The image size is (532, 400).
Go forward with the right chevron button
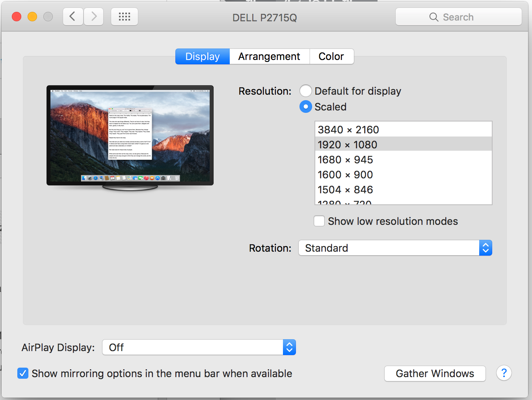click(x=94, y=17)
